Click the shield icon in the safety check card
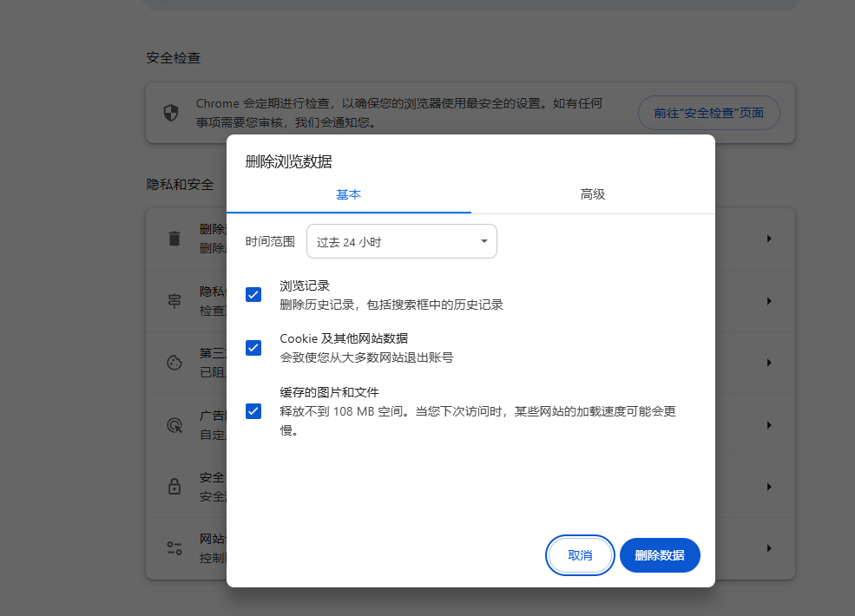 pyautogui.click(x=171, y=113)
